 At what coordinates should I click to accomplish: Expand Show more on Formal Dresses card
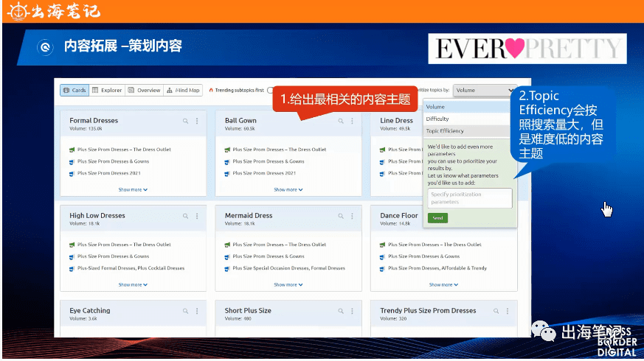point(133,190)
